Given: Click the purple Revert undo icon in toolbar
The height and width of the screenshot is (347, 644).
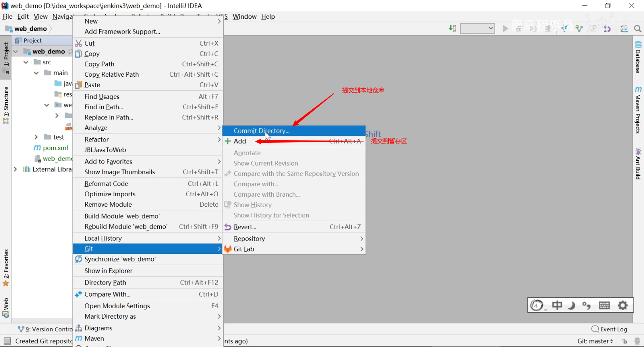Looking at the screenshot, I should click(607, 28).
